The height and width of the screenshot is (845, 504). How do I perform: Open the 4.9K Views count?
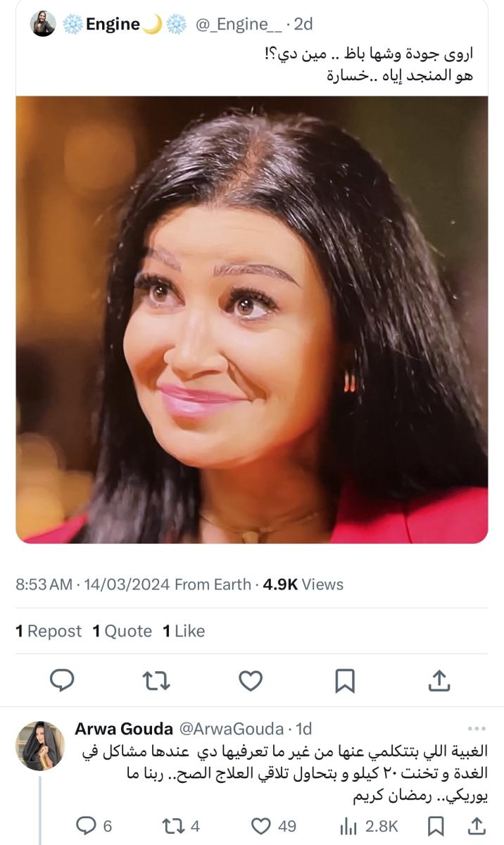[x=303, y=584]
